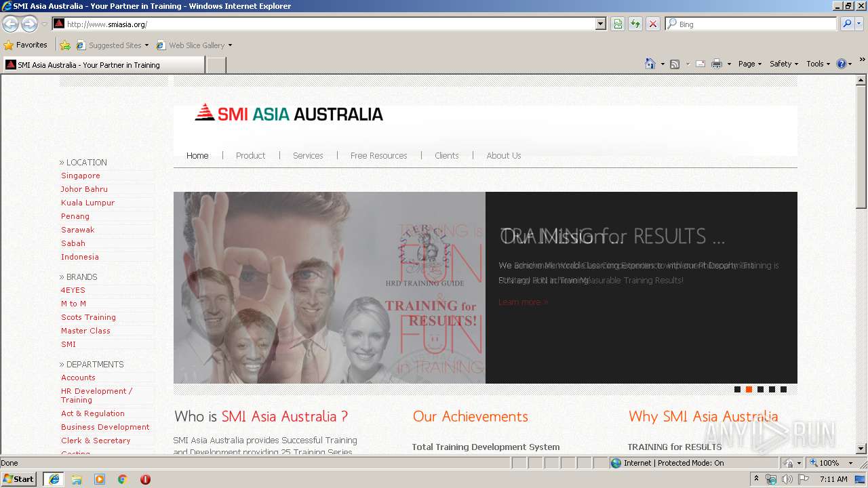
Task: Click Add to Favorites Bar icon
Action: (x=65, y=45)
